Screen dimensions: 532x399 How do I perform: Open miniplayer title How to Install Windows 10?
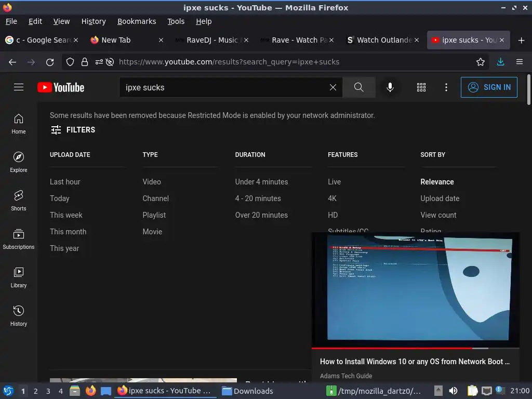pos(415,362)
